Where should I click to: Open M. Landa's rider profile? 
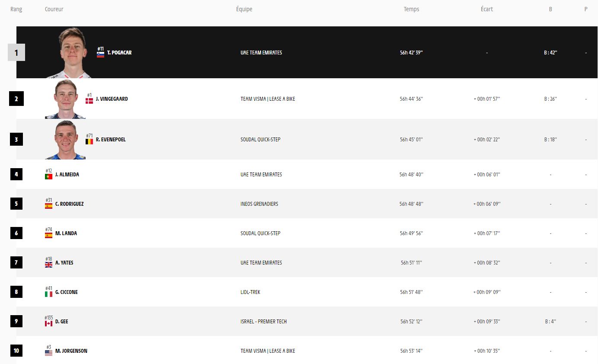pyautogui.click(x=66, y=233)
